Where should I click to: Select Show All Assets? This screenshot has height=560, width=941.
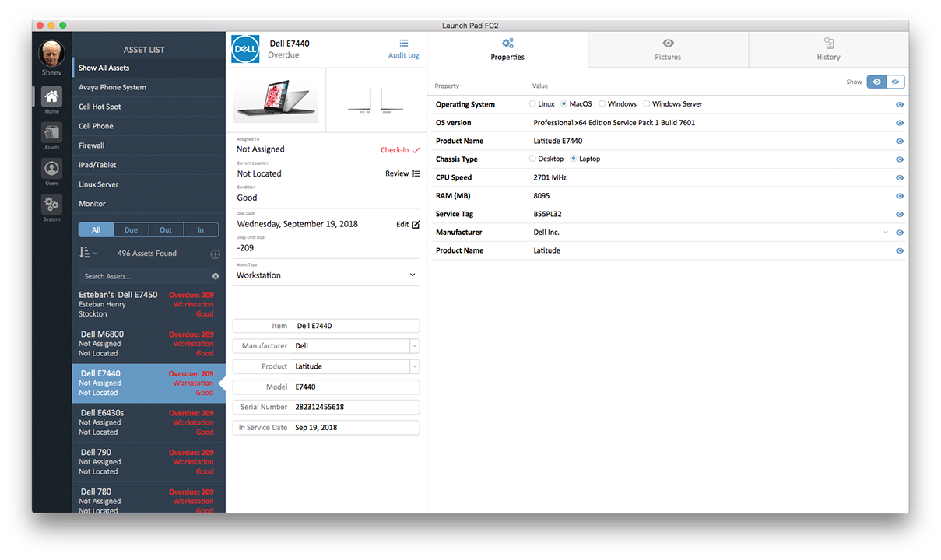pyautogui.click(x=149, y=68)
